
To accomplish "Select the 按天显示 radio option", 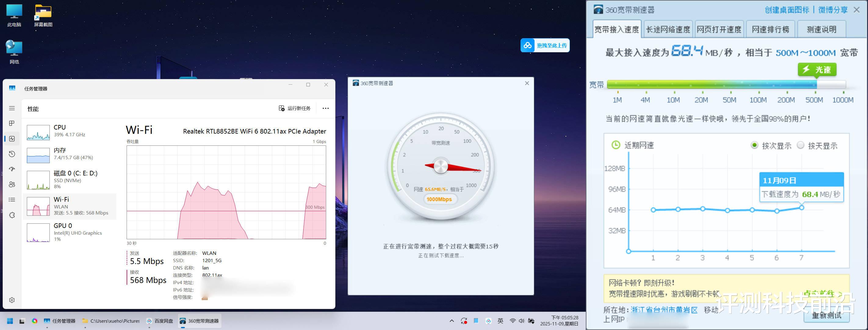I will [x=800, y=145].
